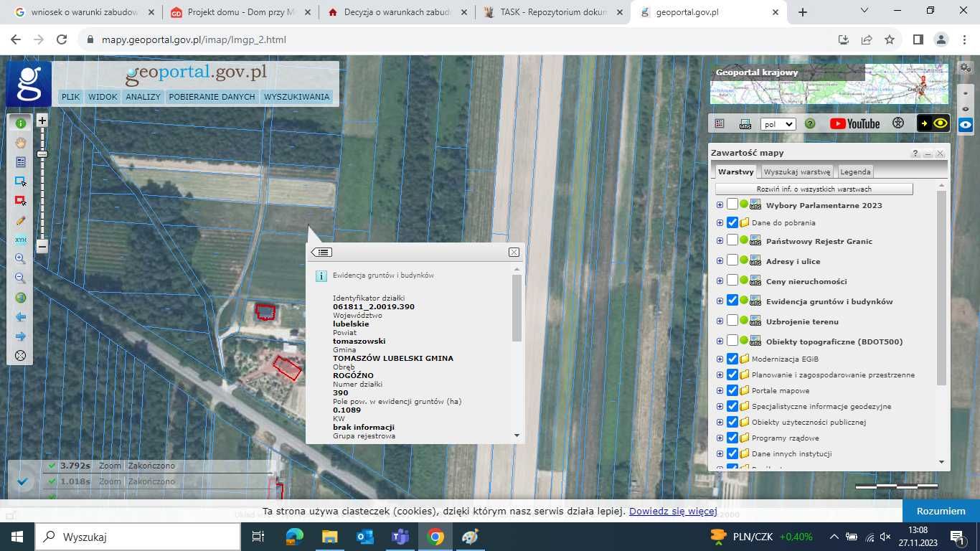Screen dimensions: 980x551
Task: Accept cookies with Rozumiem button
Action: click(941, 511)
